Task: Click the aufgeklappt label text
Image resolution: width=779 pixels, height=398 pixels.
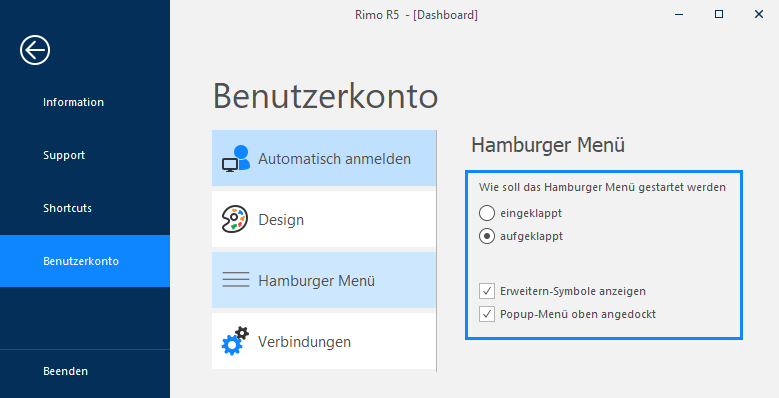Action: pos(532,237)
